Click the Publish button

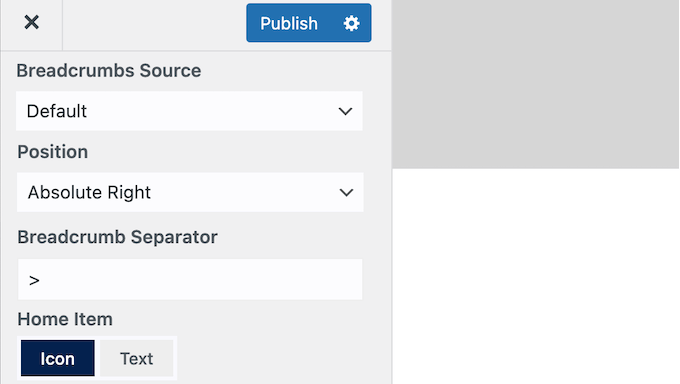point(289,23)
